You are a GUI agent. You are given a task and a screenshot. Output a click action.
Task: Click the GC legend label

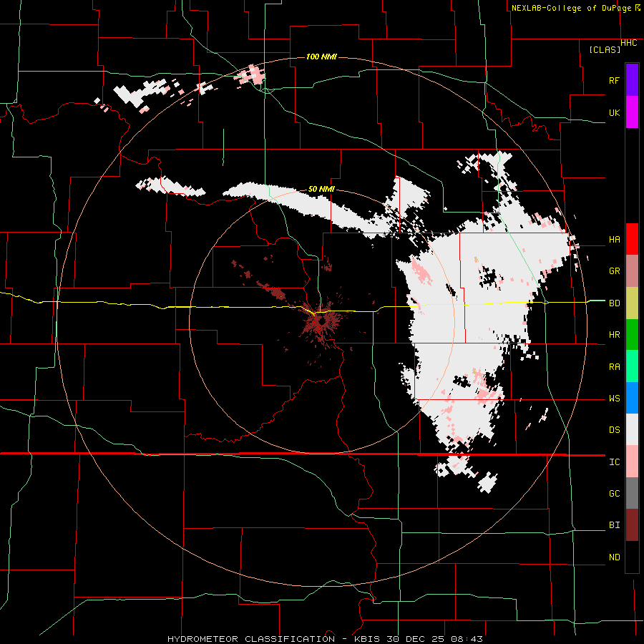coord(614,494)
